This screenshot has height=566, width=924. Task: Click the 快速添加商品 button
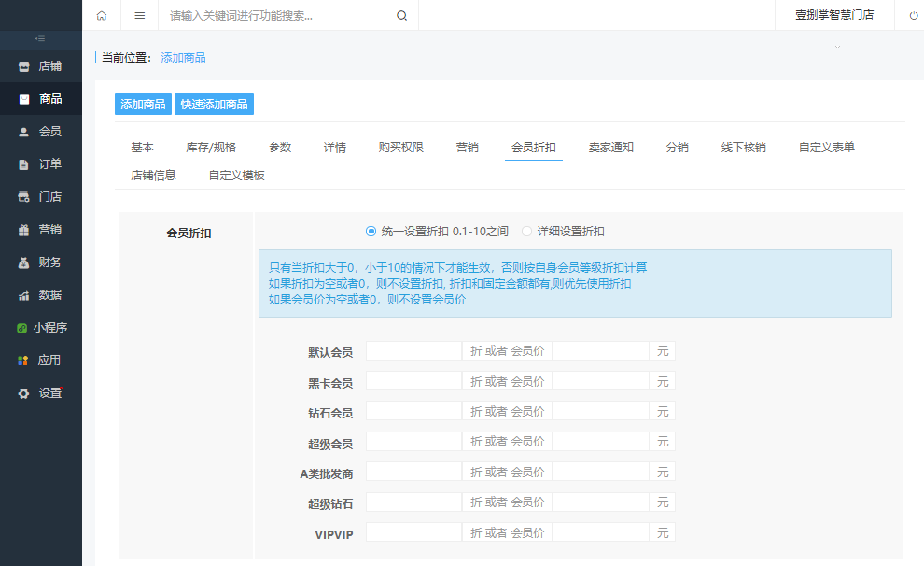click(x=214, y=105)
